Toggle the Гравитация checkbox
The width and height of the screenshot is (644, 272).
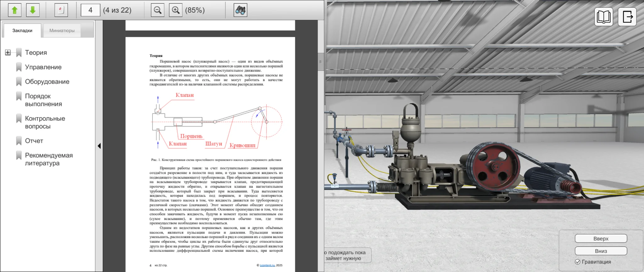(x=578, y=262)
